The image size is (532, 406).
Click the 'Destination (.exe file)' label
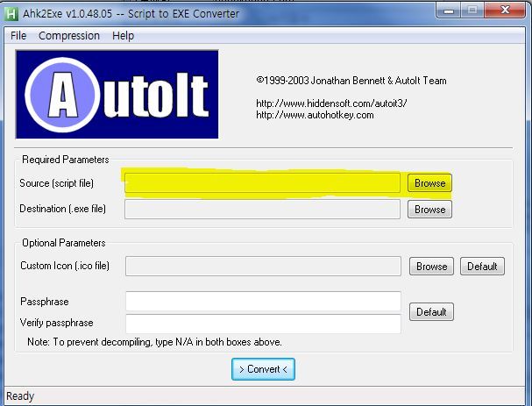click(x=63, y=209)
